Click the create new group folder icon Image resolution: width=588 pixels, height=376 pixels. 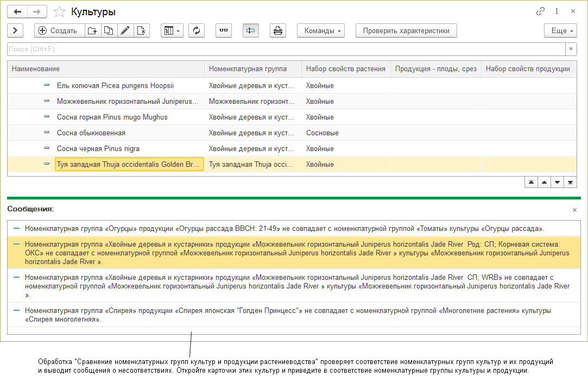[x=92, y=30]
